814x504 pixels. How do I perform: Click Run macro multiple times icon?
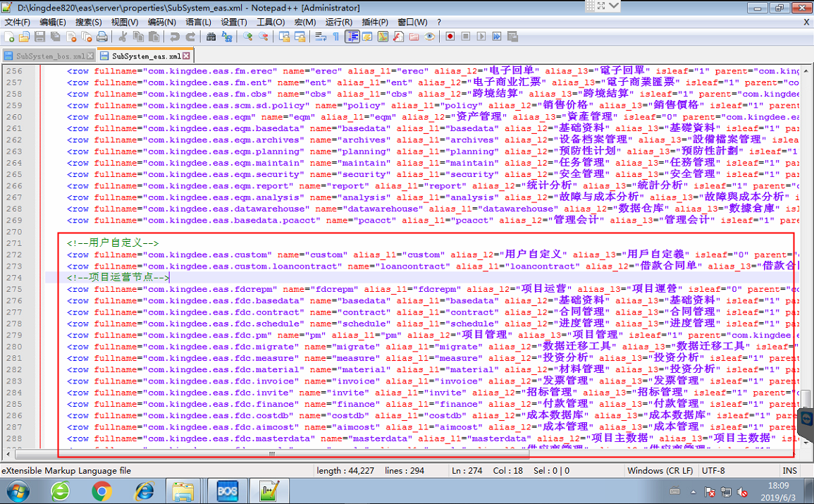(497, 37)
